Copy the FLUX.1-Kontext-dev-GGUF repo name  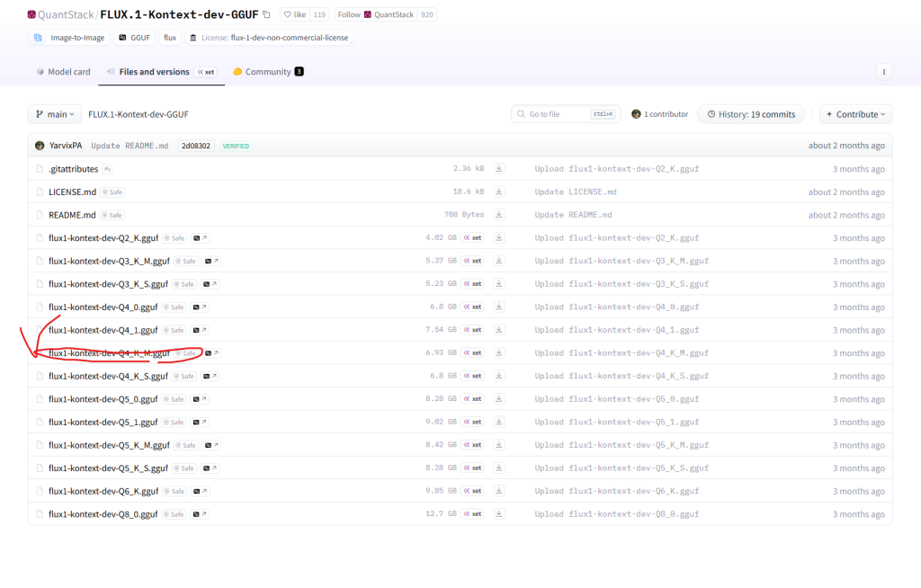[266, 15]
